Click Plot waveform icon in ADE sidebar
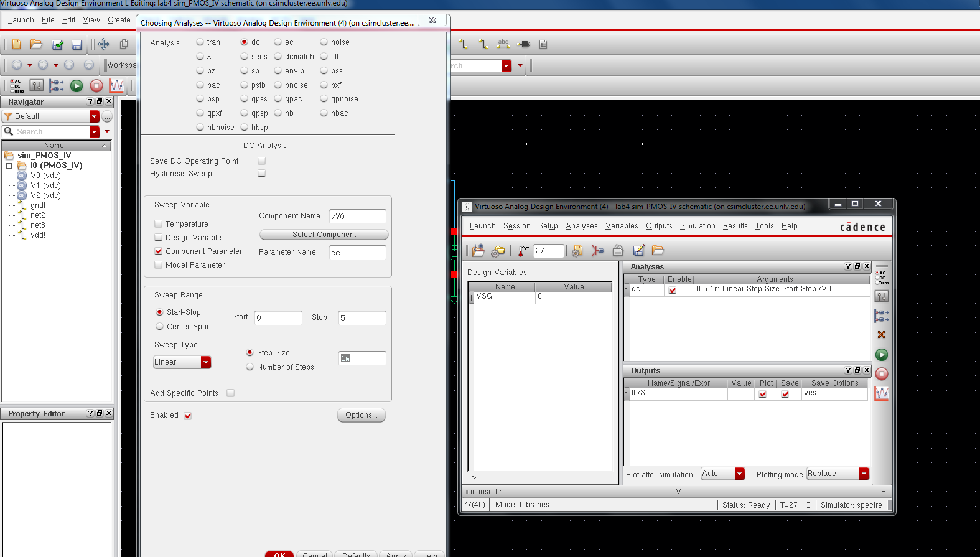 tap(882, 393)
